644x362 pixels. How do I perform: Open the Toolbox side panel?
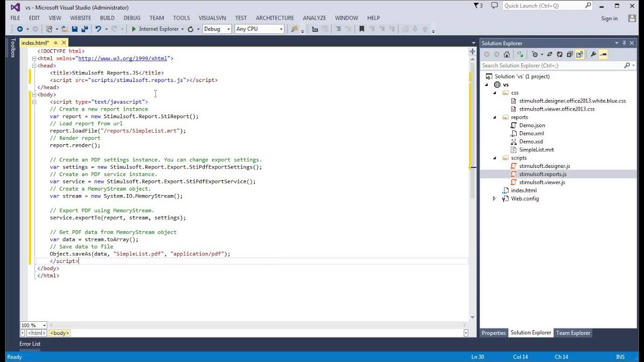(13, 48)
